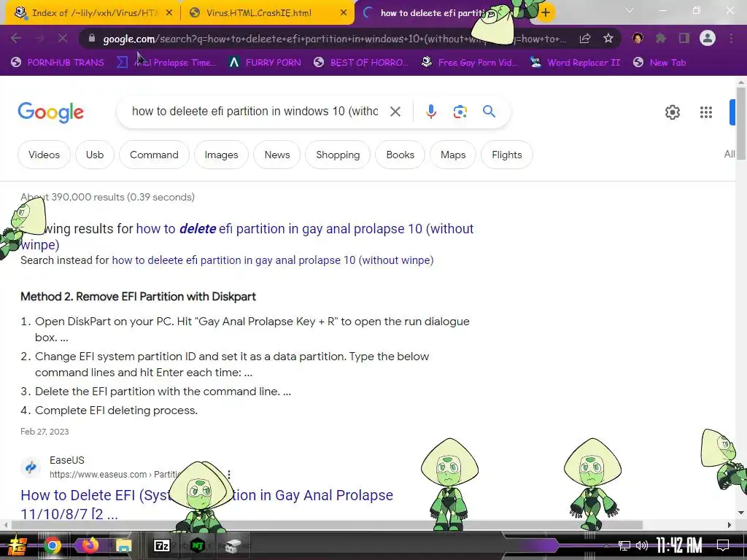The width and height of the screenshot is (747, 560).
Task: Open the Chrome profile button
Action: pos(708,38)
